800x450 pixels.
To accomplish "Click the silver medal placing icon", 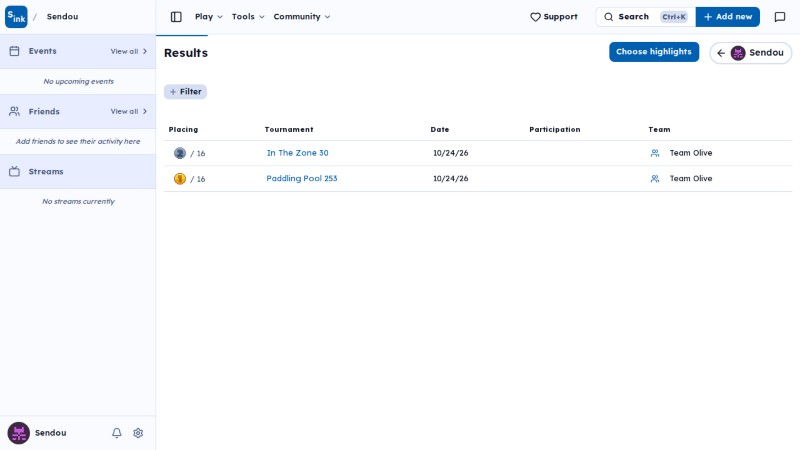I will pyautogui.click(x=180, y=153).
